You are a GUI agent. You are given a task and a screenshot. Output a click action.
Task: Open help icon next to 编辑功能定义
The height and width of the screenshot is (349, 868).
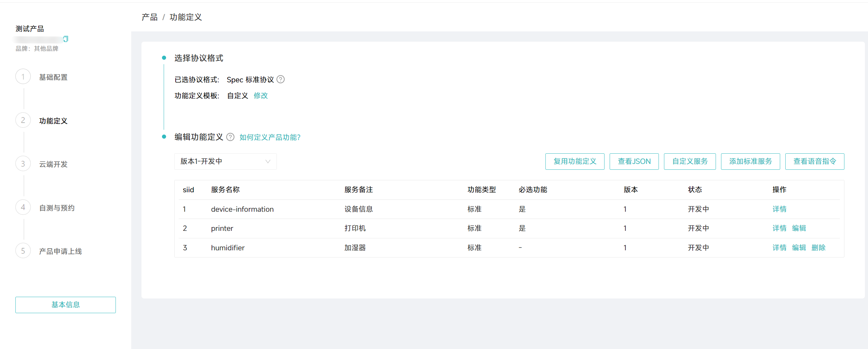pyautogui.click(x=231, y=137)
